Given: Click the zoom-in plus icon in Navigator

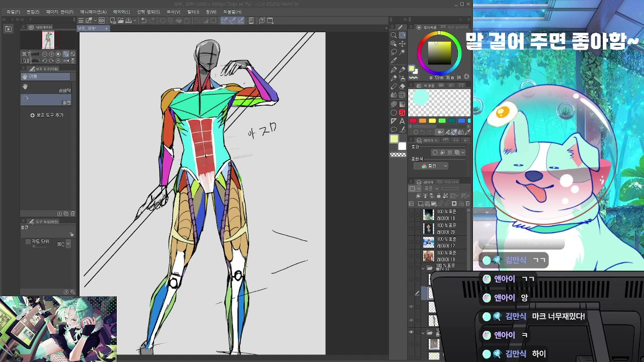Looking at the screenshot, I should [51, 54].
